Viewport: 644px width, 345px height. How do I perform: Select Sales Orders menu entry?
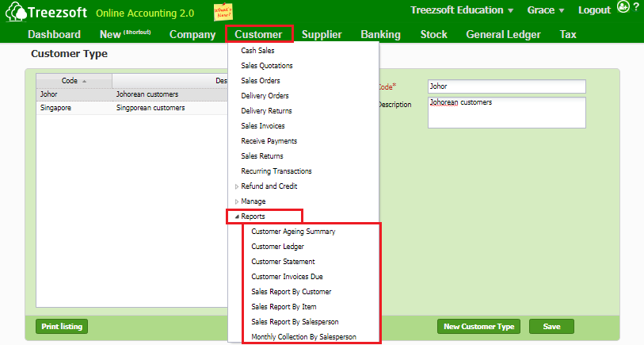point(261,81)
